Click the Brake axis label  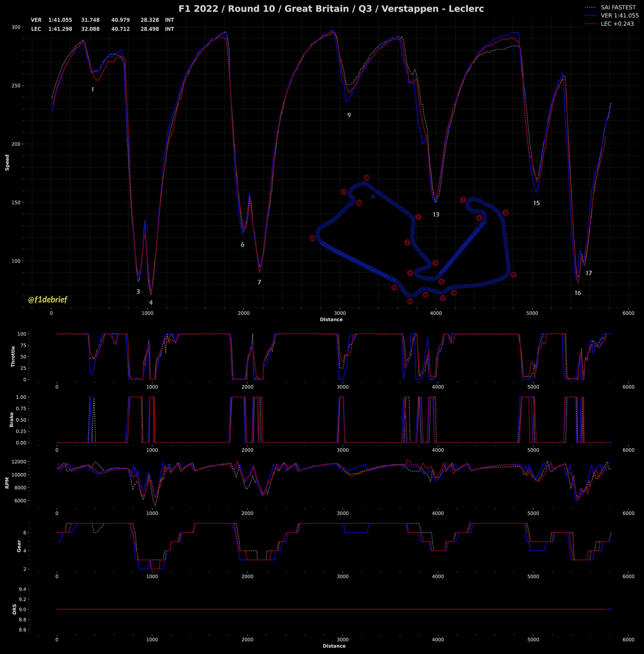11,419
